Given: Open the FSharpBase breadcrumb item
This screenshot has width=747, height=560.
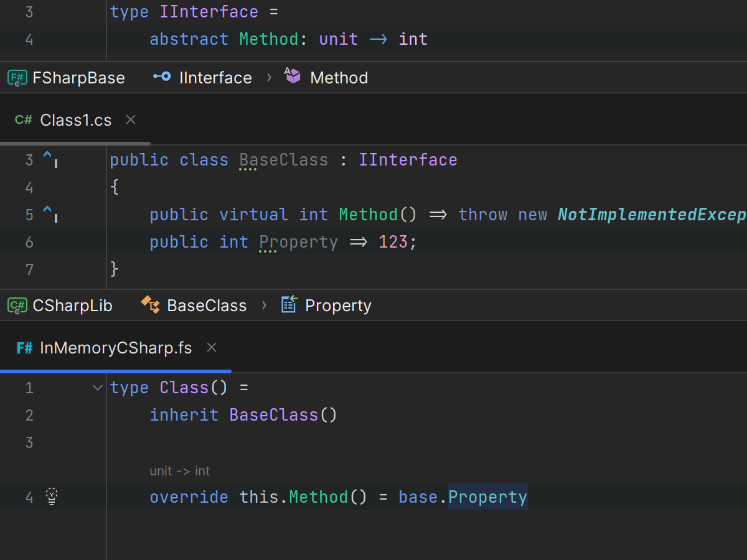Looking at the screenshot, I should pyautogui.click(x=78, y=78).
